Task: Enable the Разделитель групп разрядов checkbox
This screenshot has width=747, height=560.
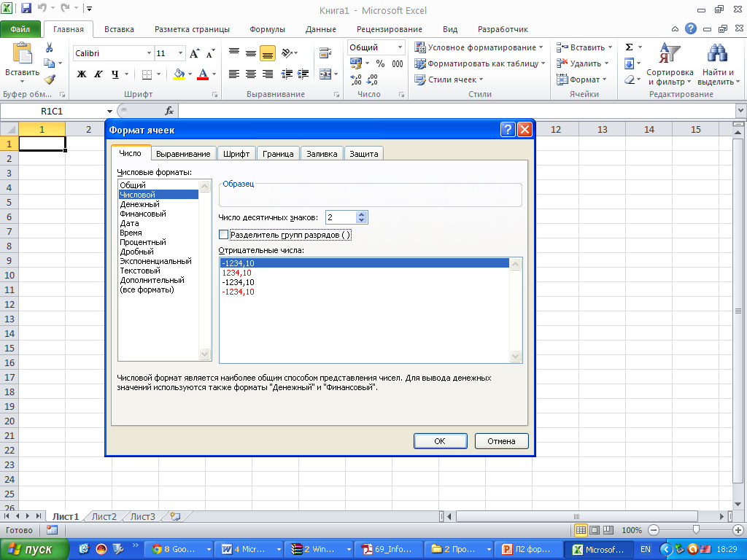Action: (x=223, y=234)
